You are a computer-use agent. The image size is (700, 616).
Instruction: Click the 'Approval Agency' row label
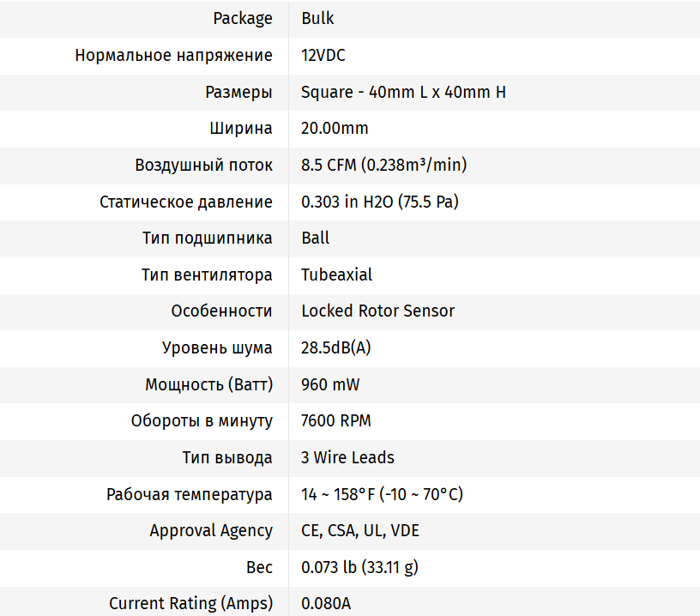pos(211,530)
